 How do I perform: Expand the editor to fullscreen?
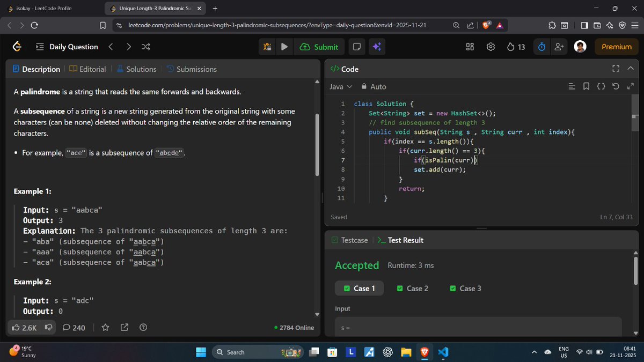coord(631,86)
